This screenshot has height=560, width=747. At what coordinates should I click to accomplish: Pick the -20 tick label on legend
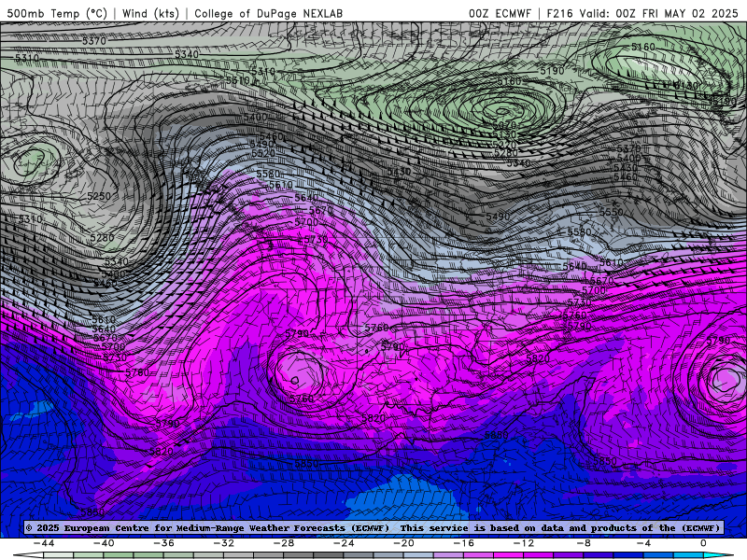click(404, 543)
